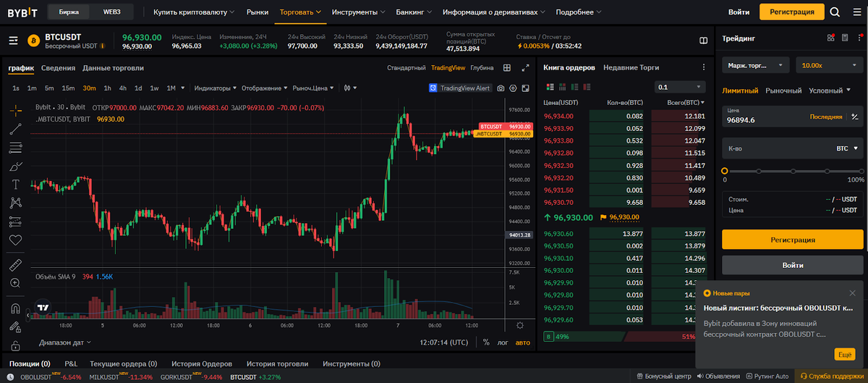Expand the Диапазон дат selector
The width and height of the screenshot is (868, 383).
click(x=65, y=342)
